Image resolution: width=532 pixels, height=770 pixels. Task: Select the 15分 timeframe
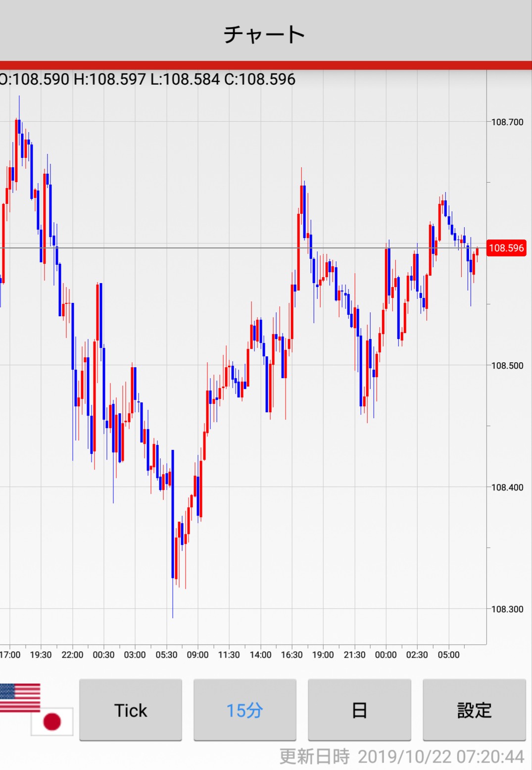244,710
